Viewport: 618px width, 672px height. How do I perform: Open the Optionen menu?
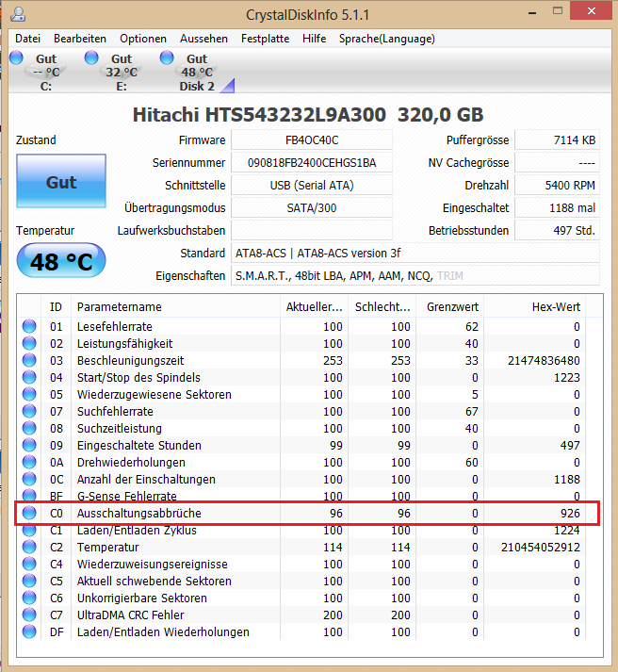tap(143, 39)
